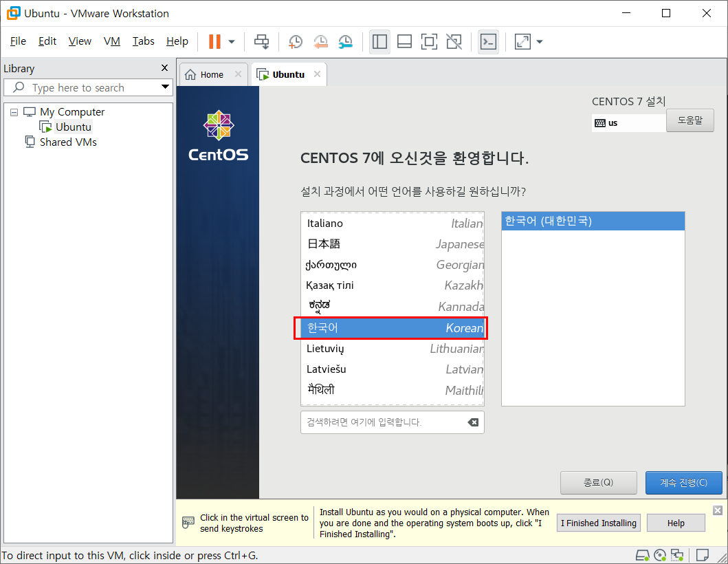Click the stretch guest display icon
This screenshot has height=564, width=728.
point(522,42)
